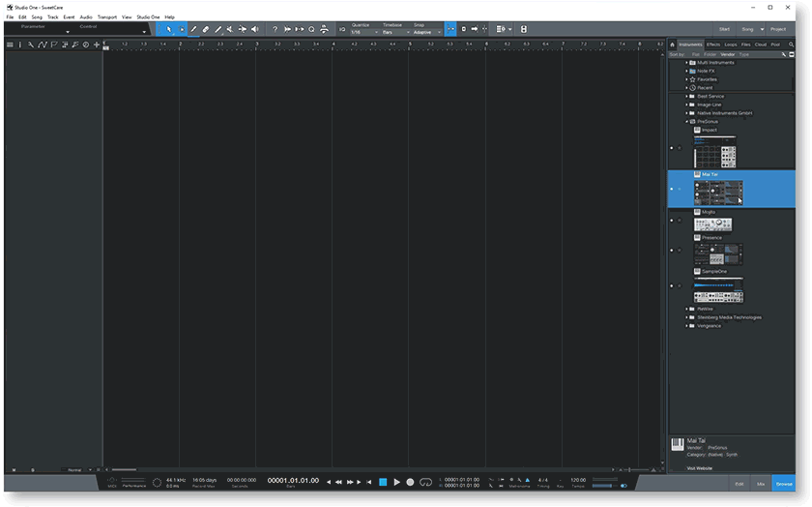Toggle the Browse panel button
This screenshot has width=812, height=507.
tap(784, 484)
